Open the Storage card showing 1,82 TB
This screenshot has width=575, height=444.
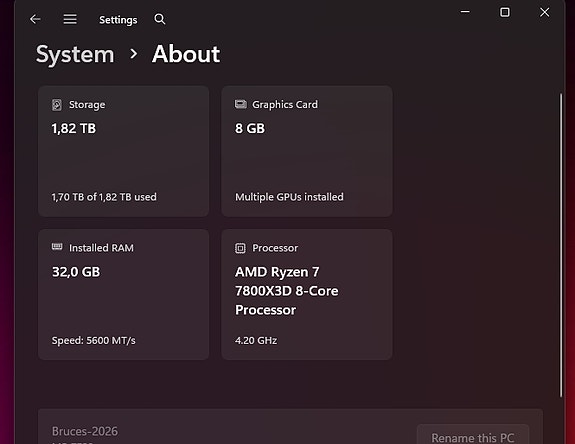point(124,151)
